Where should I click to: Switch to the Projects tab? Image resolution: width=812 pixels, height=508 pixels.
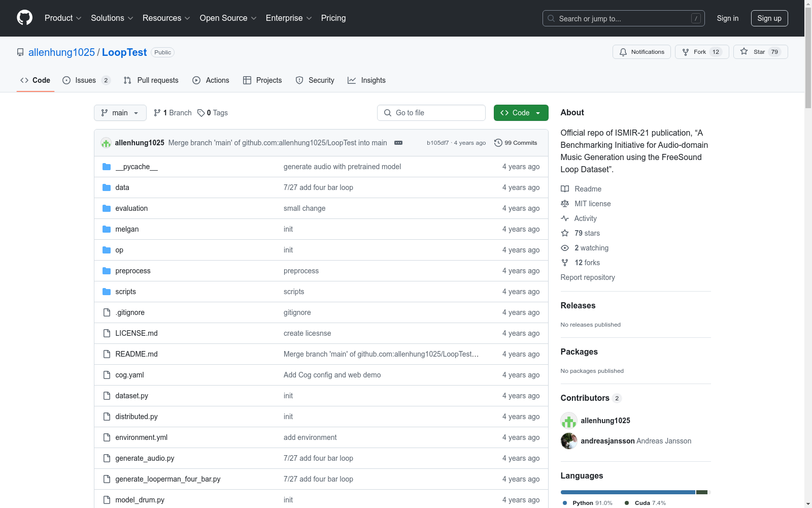click(x=262, y=80)
